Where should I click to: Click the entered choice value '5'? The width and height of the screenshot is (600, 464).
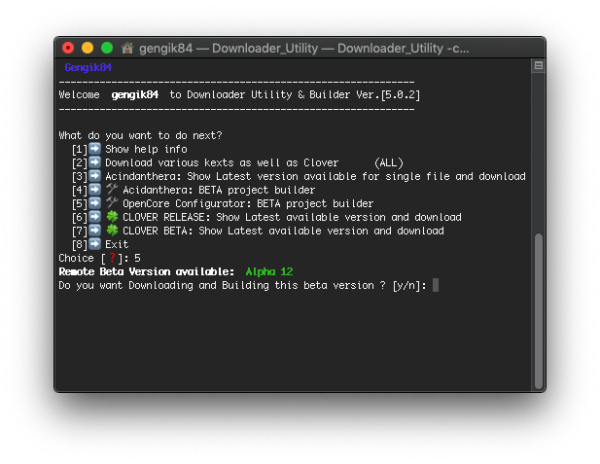(137, 258)
